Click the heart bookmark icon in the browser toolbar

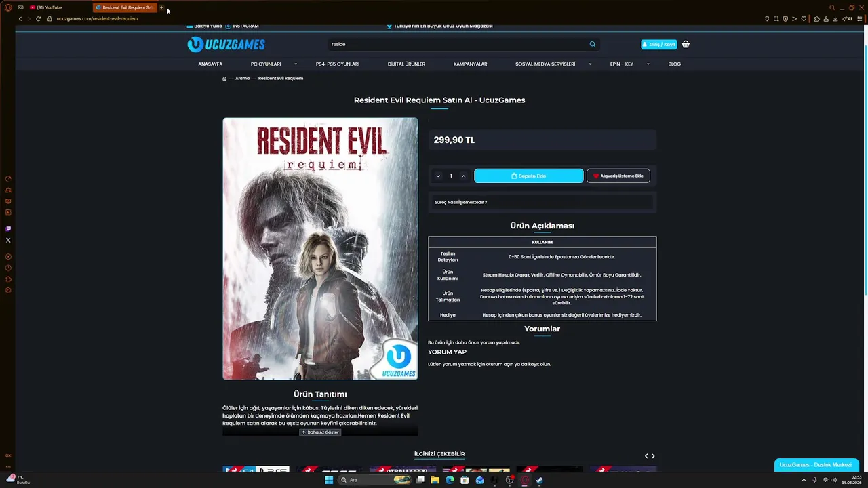tap(804, 19)
